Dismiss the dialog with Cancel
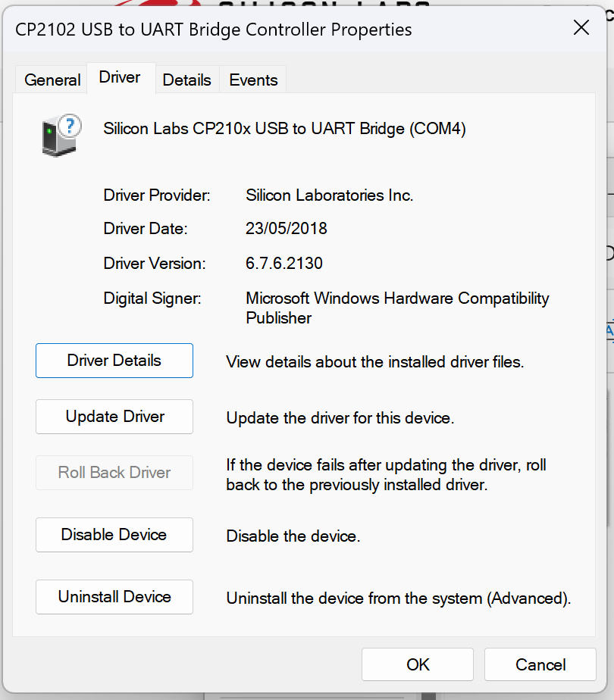Screen dimensions: 614x700 click(540, 664)
